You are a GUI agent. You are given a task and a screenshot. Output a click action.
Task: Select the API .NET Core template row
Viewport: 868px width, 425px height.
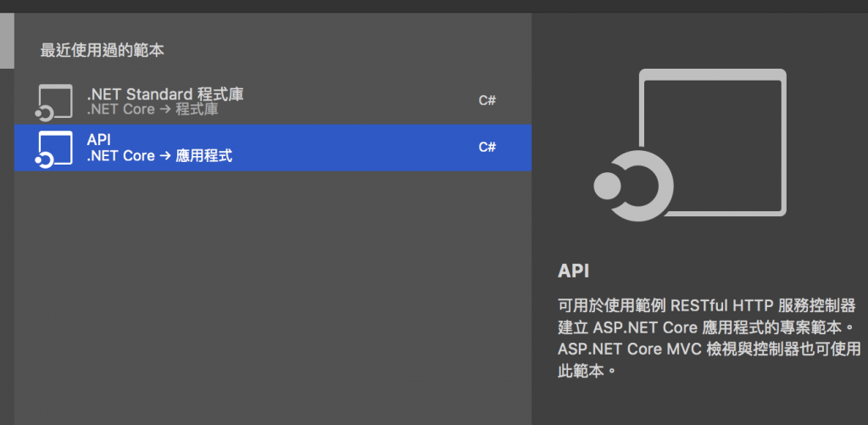[272, 148]
